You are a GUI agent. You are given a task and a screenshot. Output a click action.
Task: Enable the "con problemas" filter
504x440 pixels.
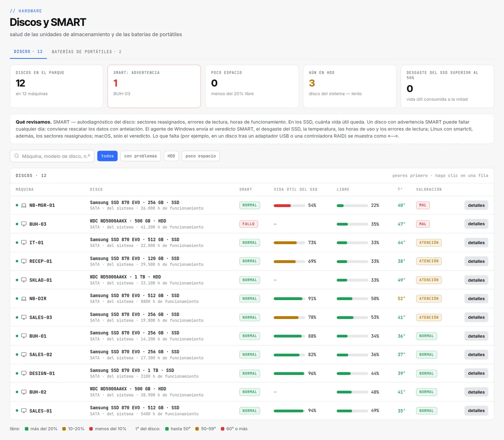140,156
